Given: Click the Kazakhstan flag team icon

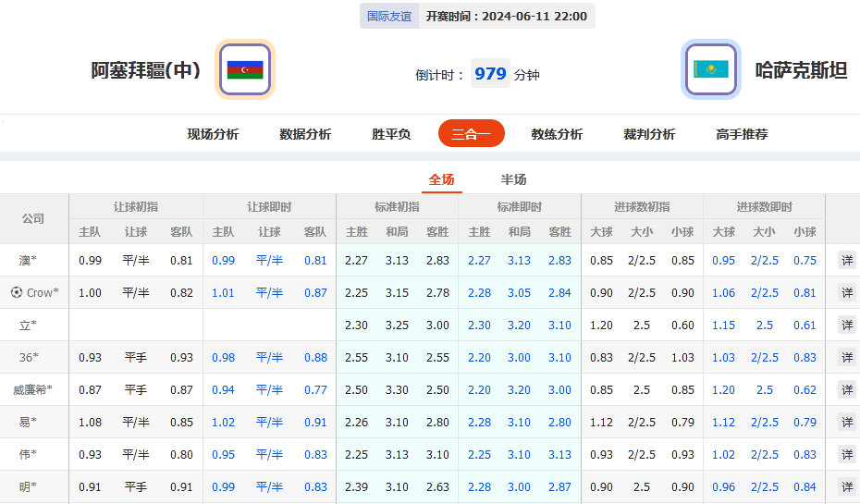Looking at the screenshot, I should point(711,69).
